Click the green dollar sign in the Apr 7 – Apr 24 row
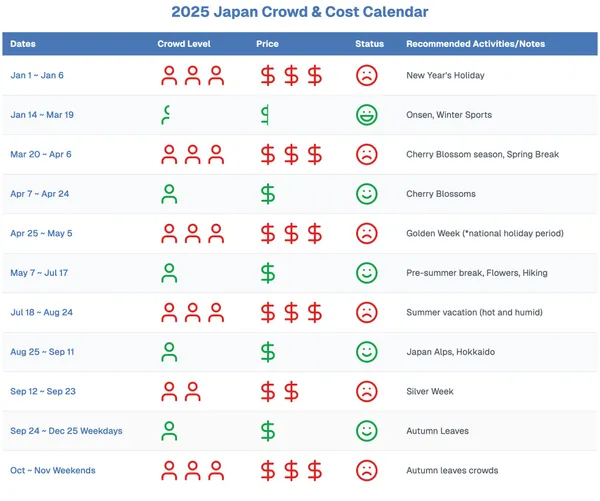 click(x=268, y=194)
